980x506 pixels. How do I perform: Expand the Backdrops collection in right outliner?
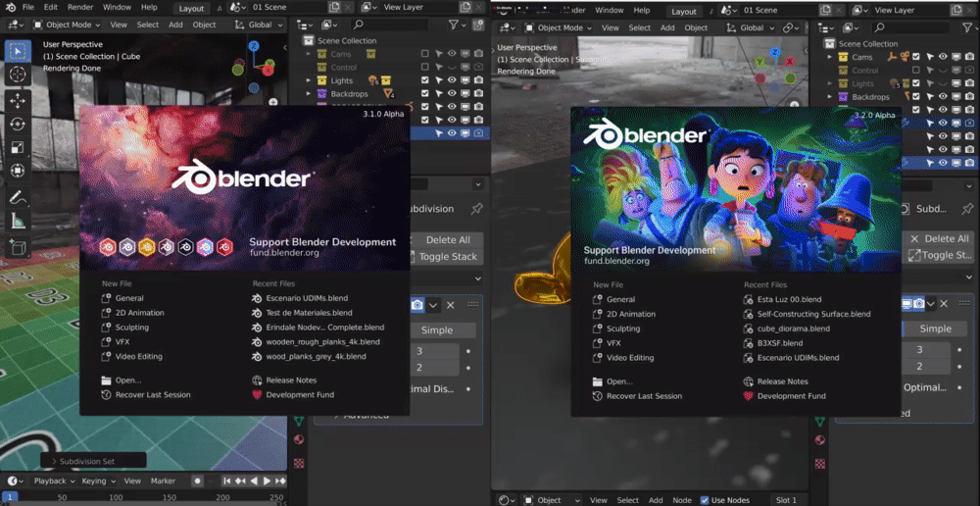(x=830, y=97)
